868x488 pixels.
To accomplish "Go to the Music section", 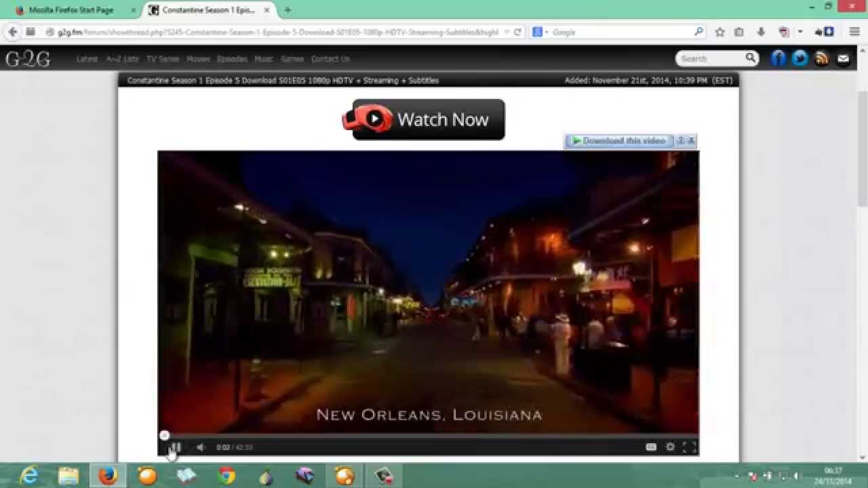I will coord(264,59).
